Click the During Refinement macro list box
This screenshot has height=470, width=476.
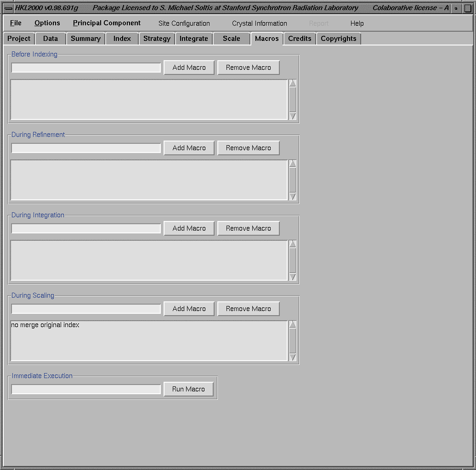click(149, 180)
